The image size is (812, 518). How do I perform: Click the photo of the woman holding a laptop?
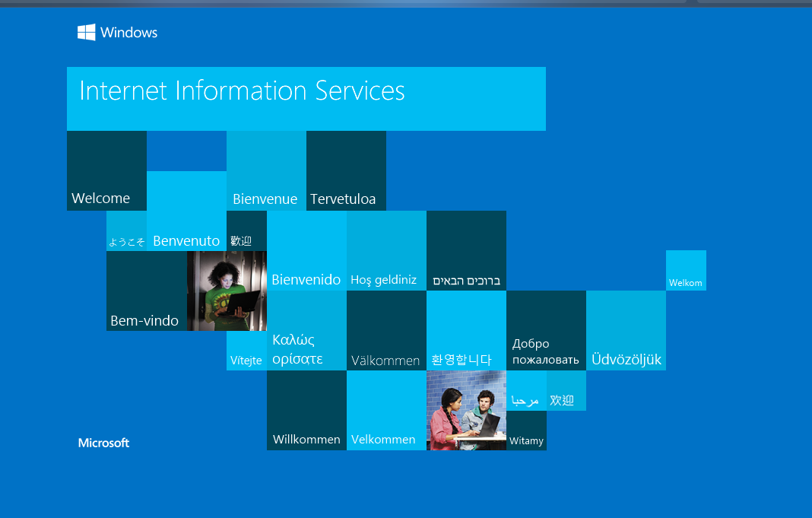point(227,291)
